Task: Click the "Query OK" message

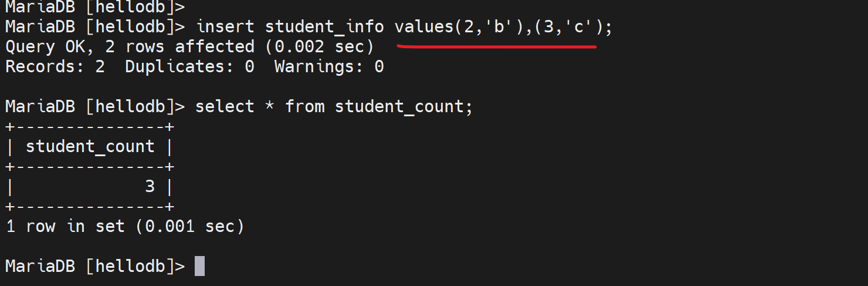Action: click(x=45, y=46)
